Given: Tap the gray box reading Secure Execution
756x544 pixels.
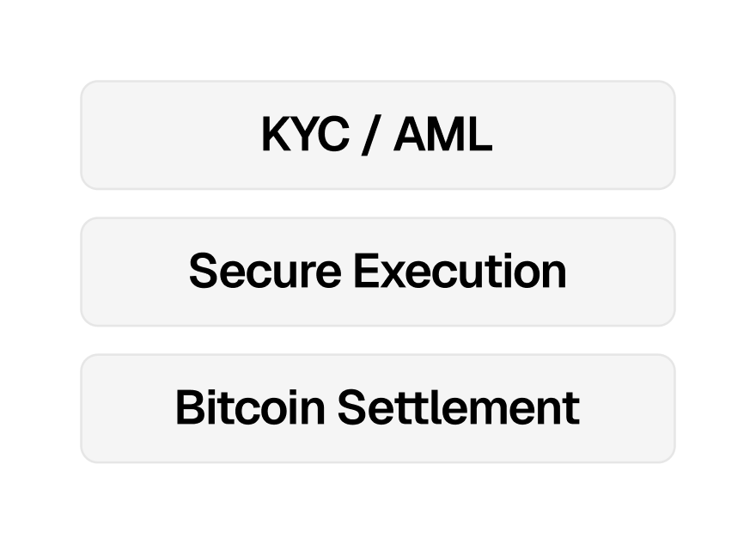Looking at the screenshot, I should [x=377, y=272].
